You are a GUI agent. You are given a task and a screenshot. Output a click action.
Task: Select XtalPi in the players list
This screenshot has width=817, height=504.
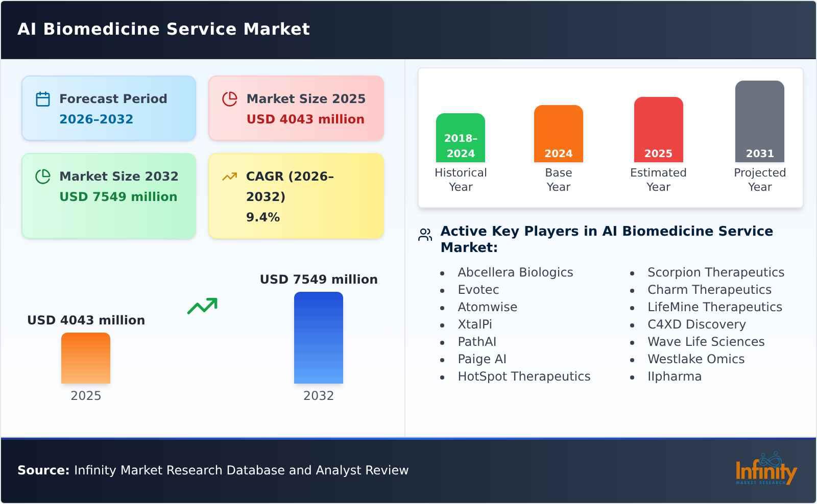pos(475,324)
